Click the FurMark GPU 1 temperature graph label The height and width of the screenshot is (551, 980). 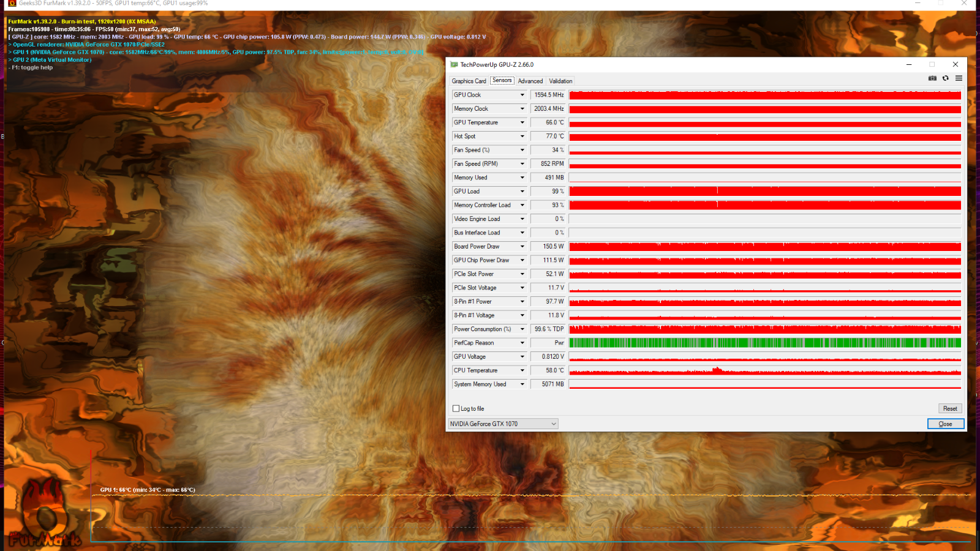click(148, 490)
